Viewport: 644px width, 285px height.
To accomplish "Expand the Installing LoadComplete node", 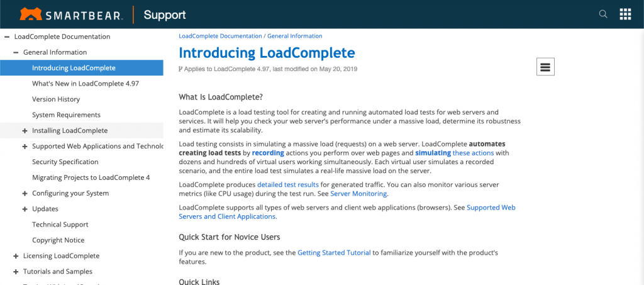I will coord(25,131).
